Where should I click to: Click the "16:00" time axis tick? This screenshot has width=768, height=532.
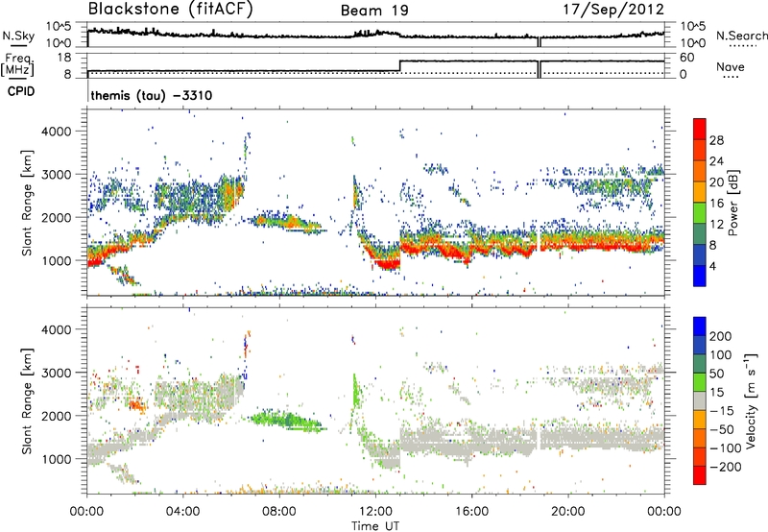471,512
